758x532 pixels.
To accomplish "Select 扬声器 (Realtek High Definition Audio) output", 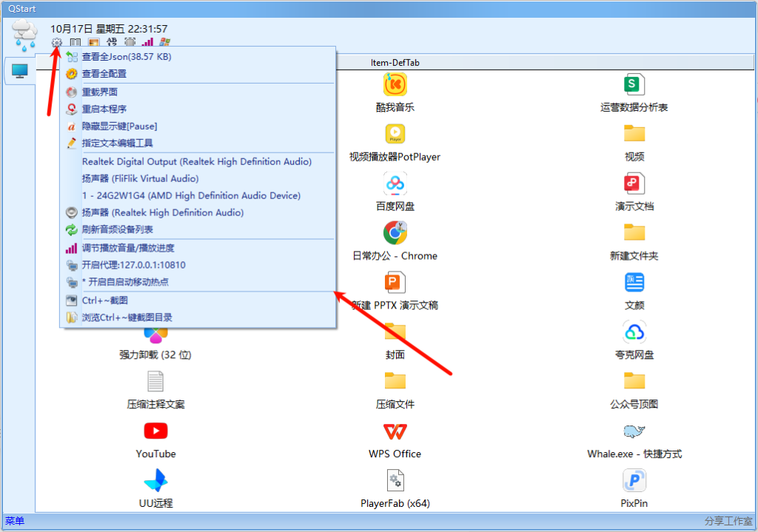I will tap(162, 212).
